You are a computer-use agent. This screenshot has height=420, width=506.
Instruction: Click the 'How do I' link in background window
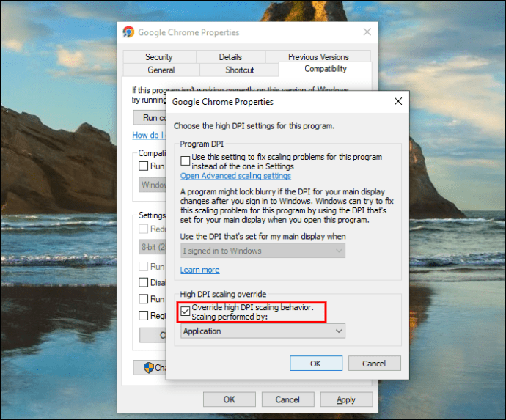(x=148, y=135)
